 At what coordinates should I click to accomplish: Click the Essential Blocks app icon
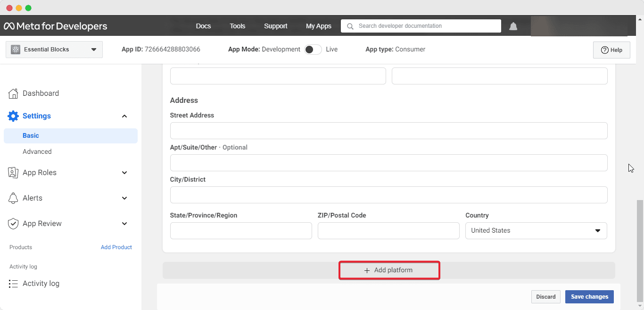[x=16, y=50]
